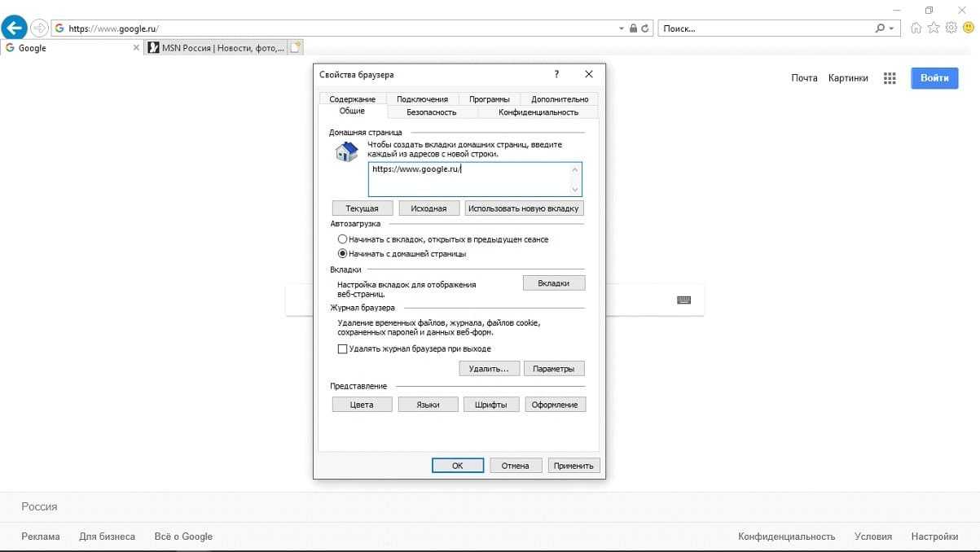Switch to the Дополнительно tab
Viewport: 980px width, 552px height.
click(x=560, y=99)
